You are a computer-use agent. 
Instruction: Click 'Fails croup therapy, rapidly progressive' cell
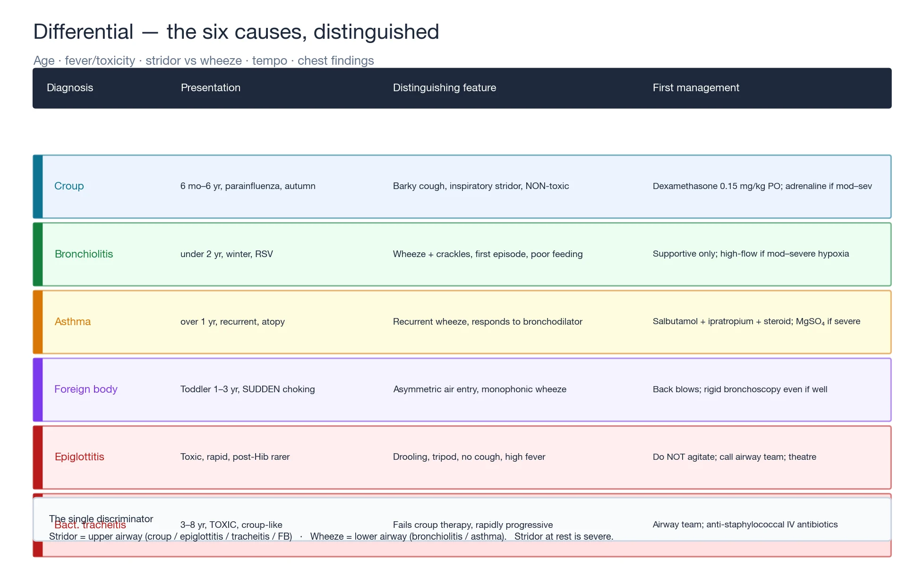(x=473, y=525)
